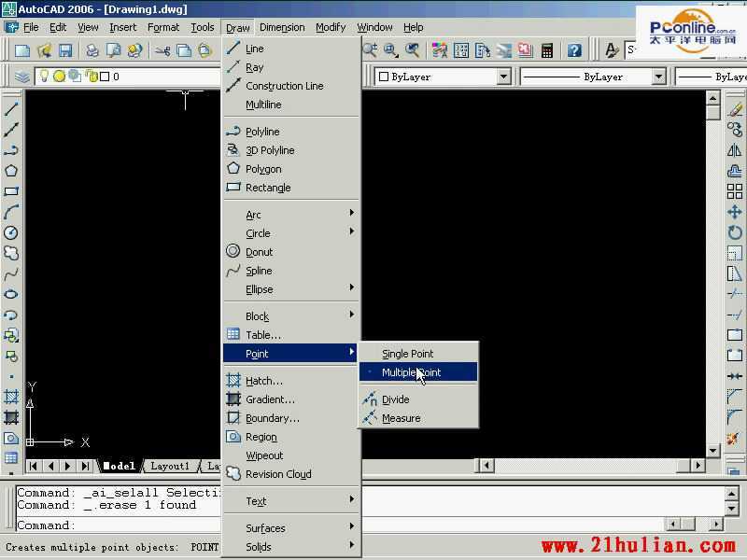This screenshot has height=560, width=747.
Task: Select the Spline tool in the left toolbar
Action: [11, 273]
